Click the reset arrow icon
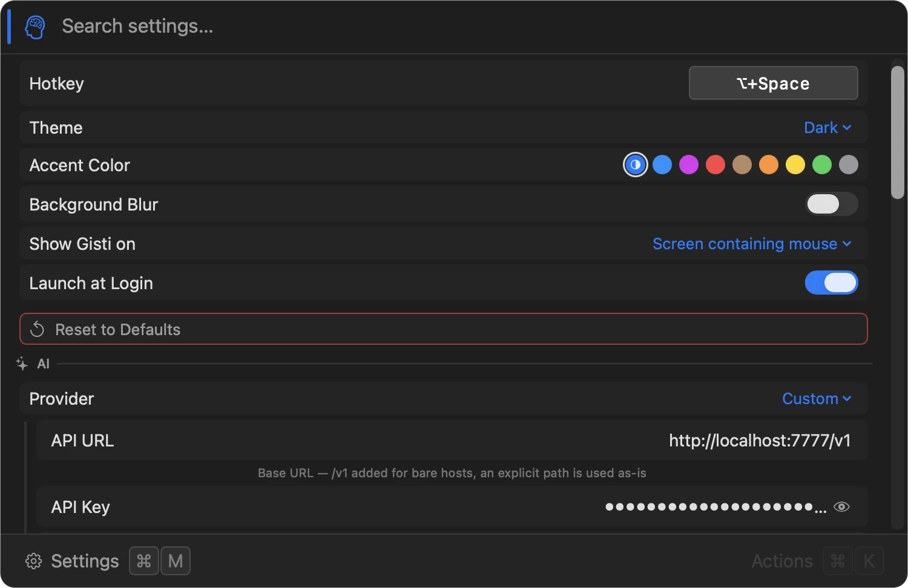The width and height of the screenshot is (908, 588). point(38,329)
